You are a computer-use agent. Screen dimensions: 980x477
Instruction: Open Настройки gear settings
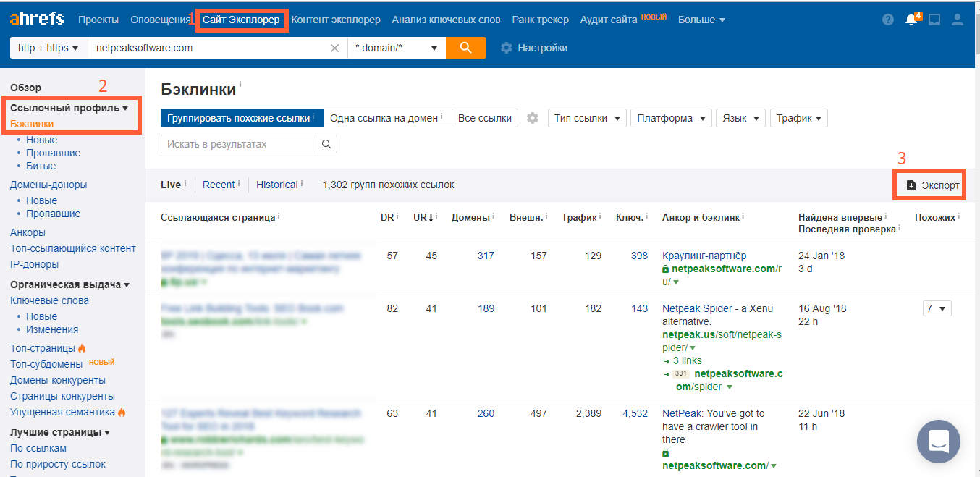(534, 48)
